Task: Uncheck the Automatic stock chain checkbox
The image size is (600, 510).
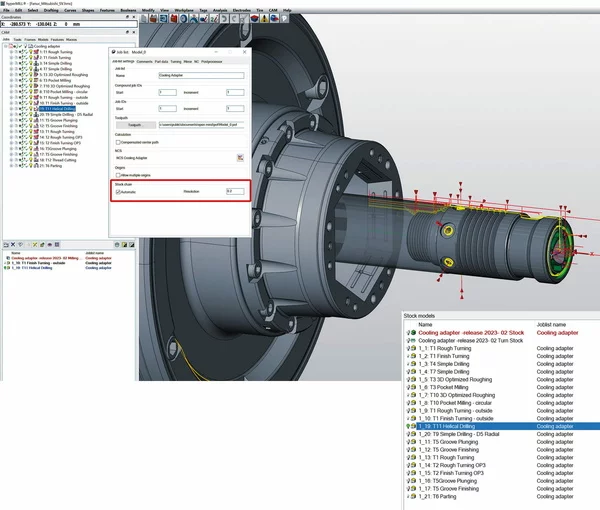Action: [x=119, y=190]
